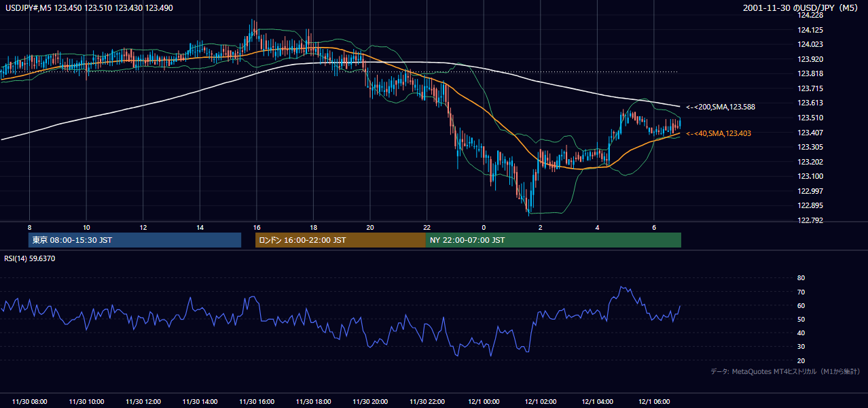Click the hour 18 tick under the price chart

[314, 227]
